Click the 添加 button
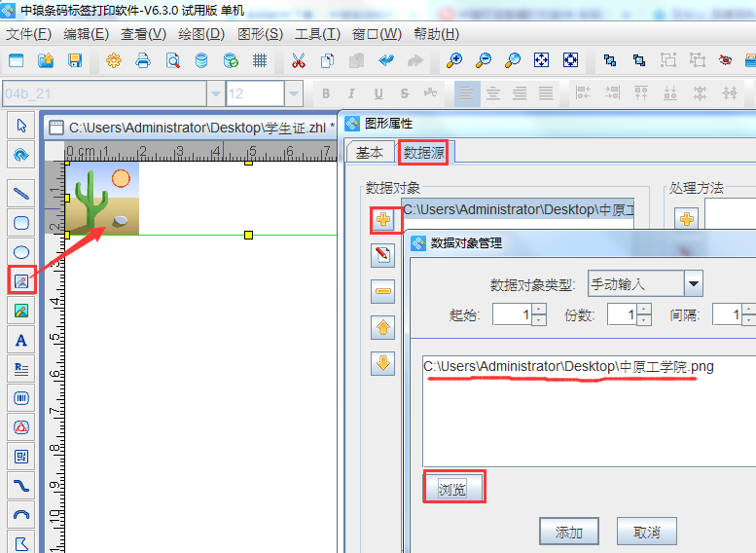This screenshot has width=756, height=553. [569, 532]
